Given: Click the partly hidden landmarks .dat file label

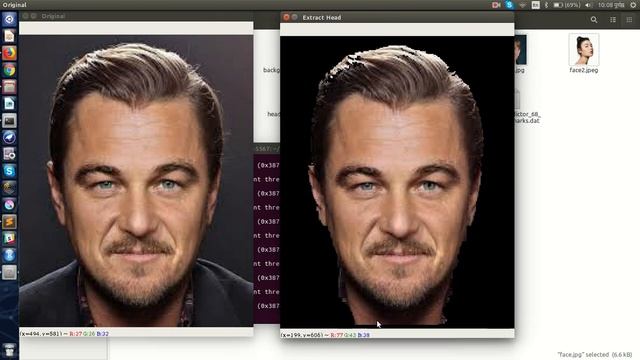Looking at the screenshot, I should (527, 117).
